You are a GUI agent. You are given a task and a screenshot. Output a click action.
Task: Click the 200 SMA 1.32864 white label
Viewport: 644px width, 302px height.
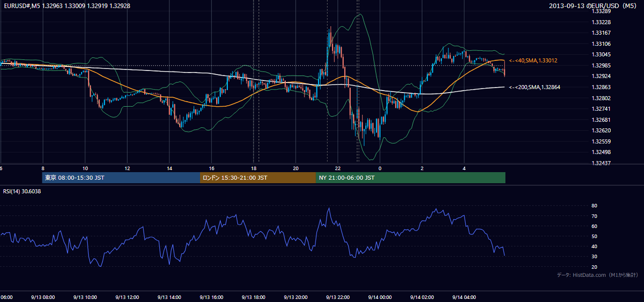pyautogui.click(x=535, y=87)
